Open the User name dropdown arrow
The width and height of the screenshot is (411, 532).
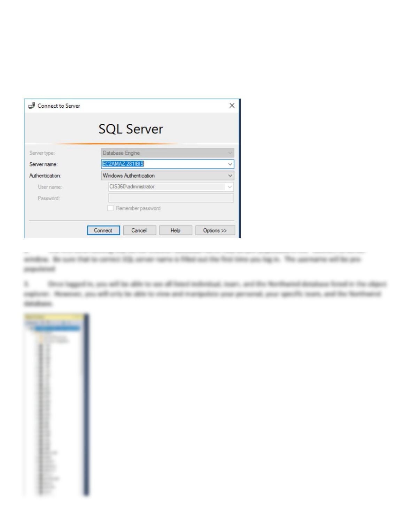(230, 187)
